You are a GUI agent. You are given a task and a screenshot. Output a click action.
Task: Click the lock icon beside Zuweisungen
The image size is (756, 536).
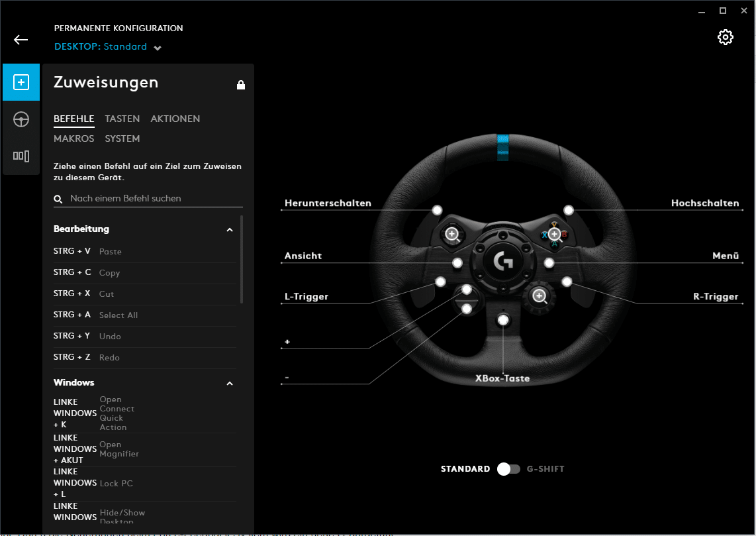click(241, 85)
